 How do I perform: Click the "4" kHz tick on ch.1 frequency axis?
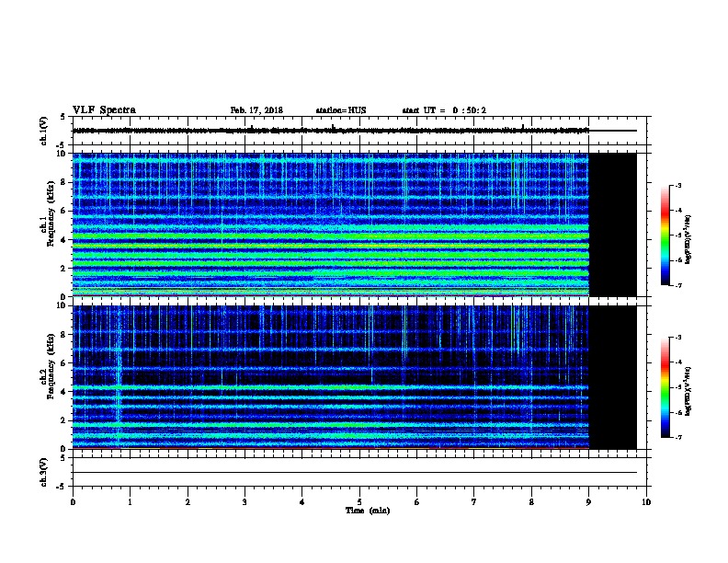click(64, 240)
